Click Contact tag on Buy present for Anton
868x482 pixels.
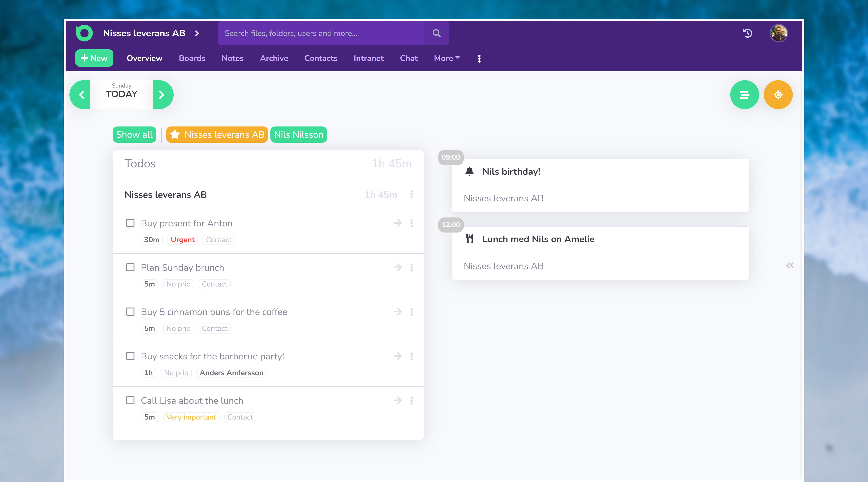tap(219, 240)
